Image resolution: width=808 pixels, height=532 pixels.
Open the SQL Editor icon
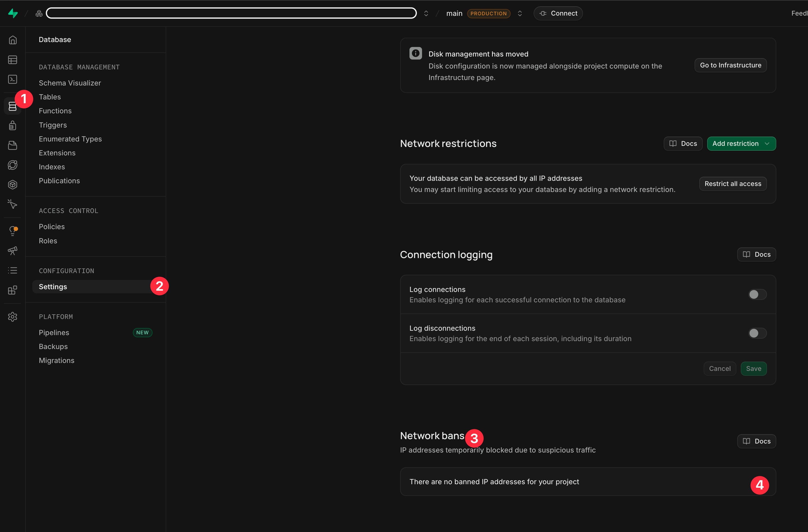pos(13,79)
